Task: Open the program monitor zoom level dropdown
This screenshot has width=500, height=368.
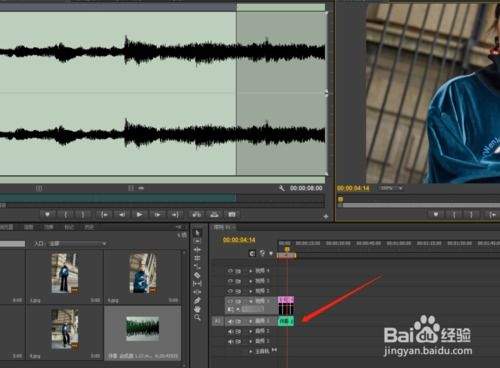Action: [x=391, y=188]
